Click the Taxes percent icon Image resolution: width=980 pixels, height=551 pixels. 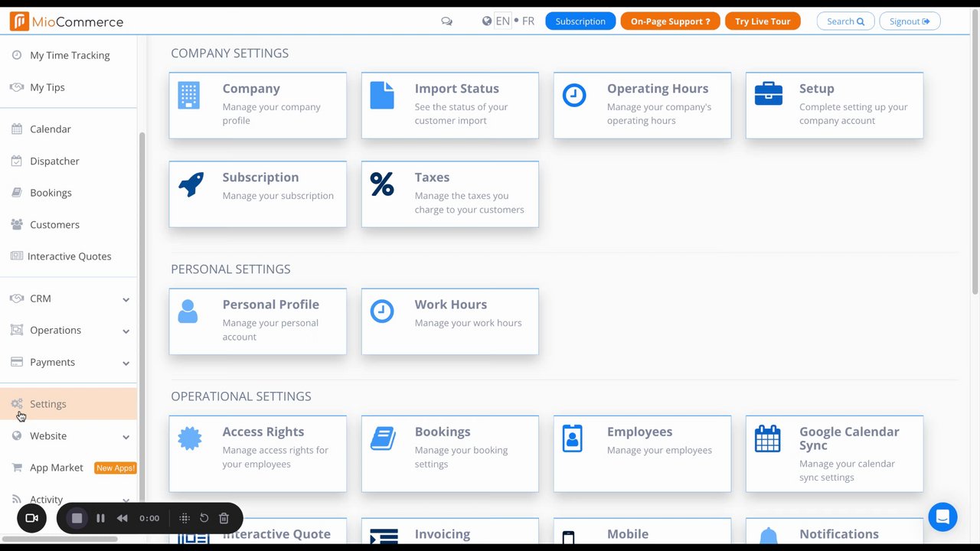pos(382,184)
